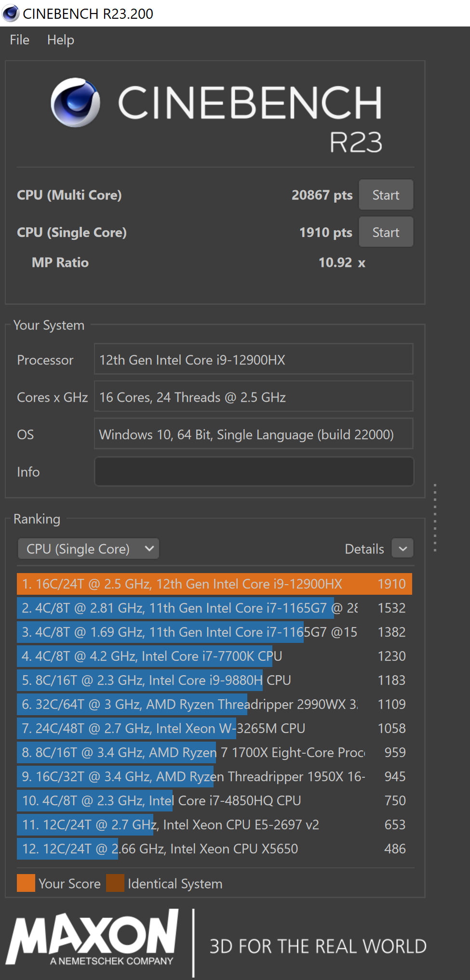Click the dotted panel resize handle

435,518
